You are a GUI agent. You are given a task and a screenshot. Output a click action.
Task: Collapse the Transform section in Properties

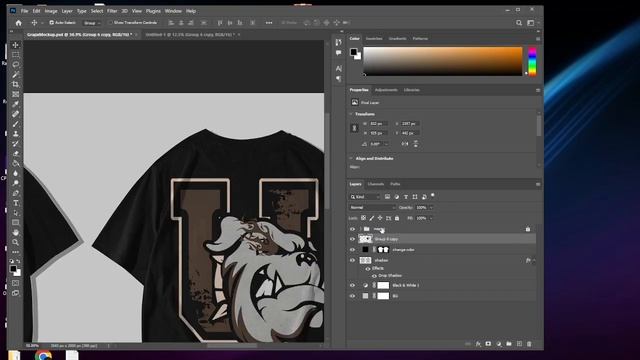(351, 114)
